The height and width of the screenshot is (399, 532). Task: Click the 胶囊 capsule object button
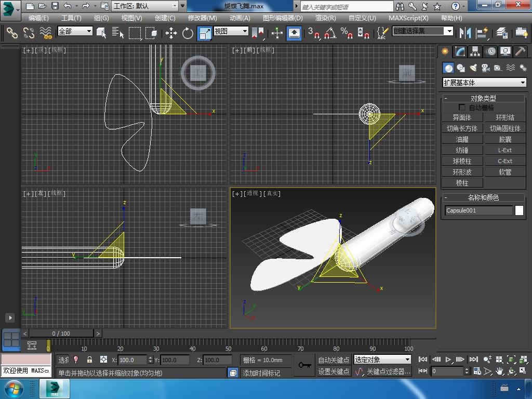click(x=505, y=139)
